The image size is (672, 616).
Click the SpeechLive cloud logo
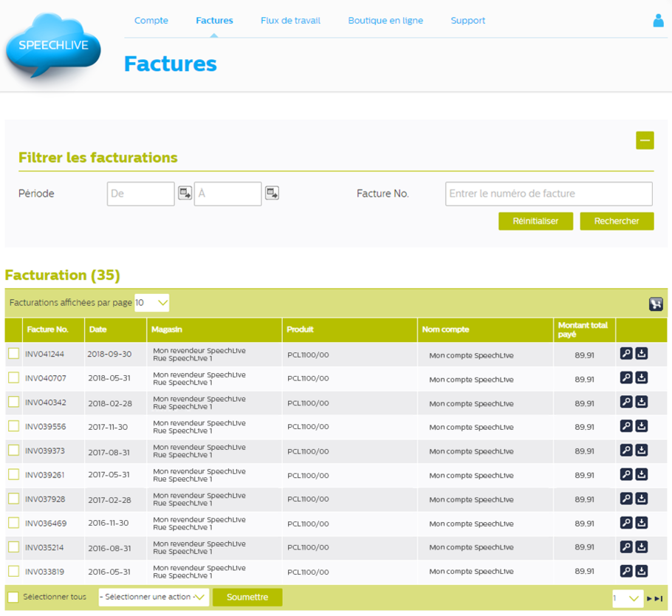click(54, 45)
